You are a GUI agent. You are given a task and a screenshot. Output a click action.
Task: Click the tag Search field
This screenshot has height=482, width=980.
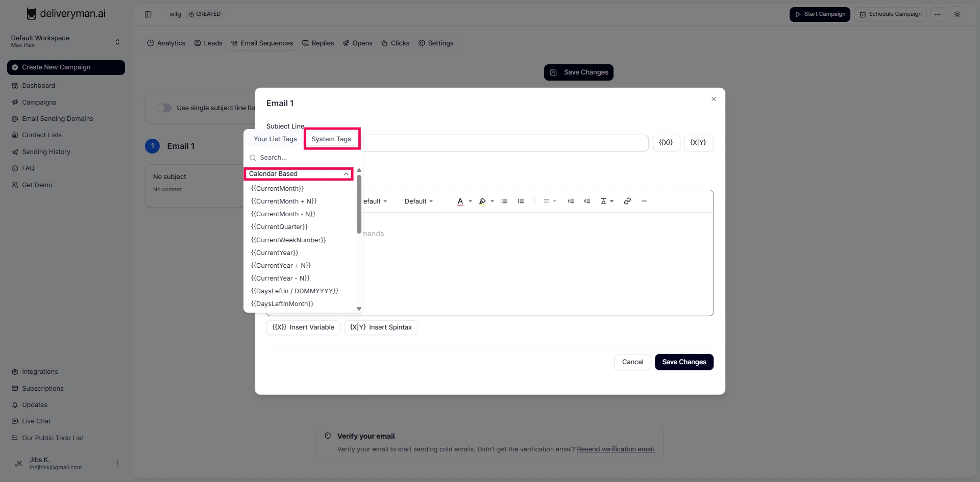tap(301, 158)
